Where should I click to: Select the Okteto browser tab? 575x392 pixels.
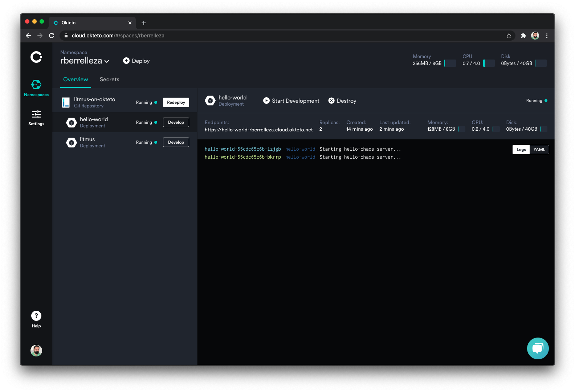point(93,23)
